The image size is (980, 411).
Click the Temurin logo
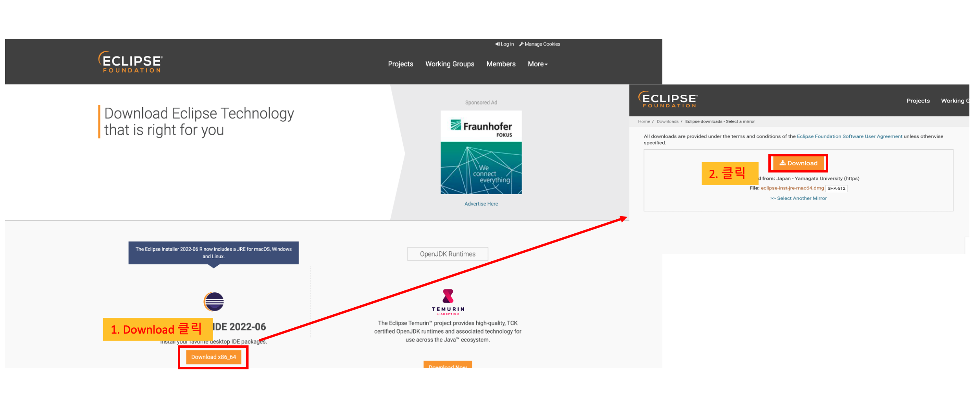point(448,302)
